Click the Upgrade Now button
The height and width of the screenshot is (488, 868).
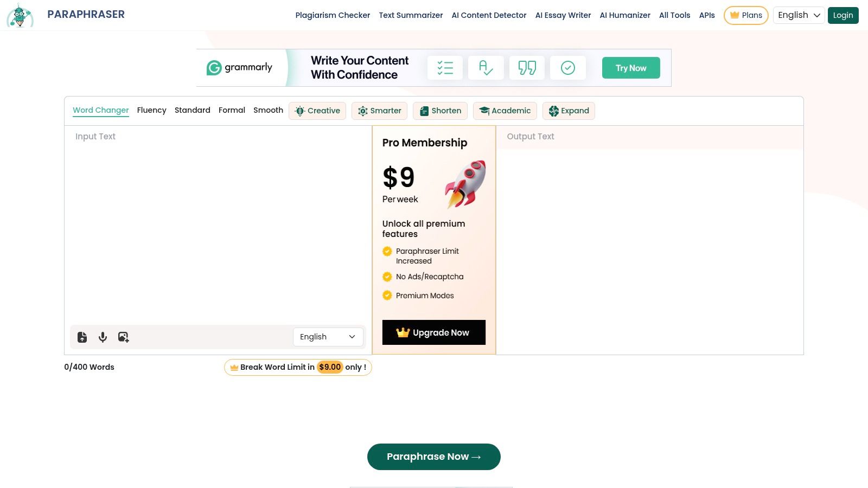433,332
